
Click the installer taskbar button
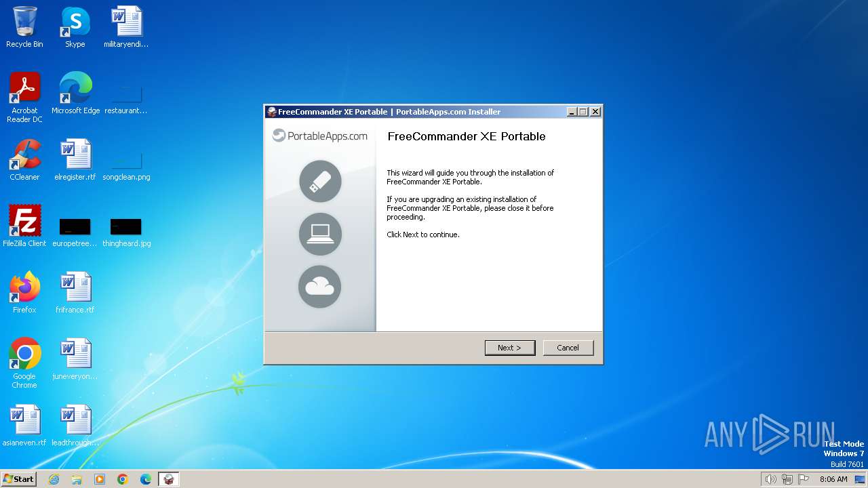(x=169, y=479)
